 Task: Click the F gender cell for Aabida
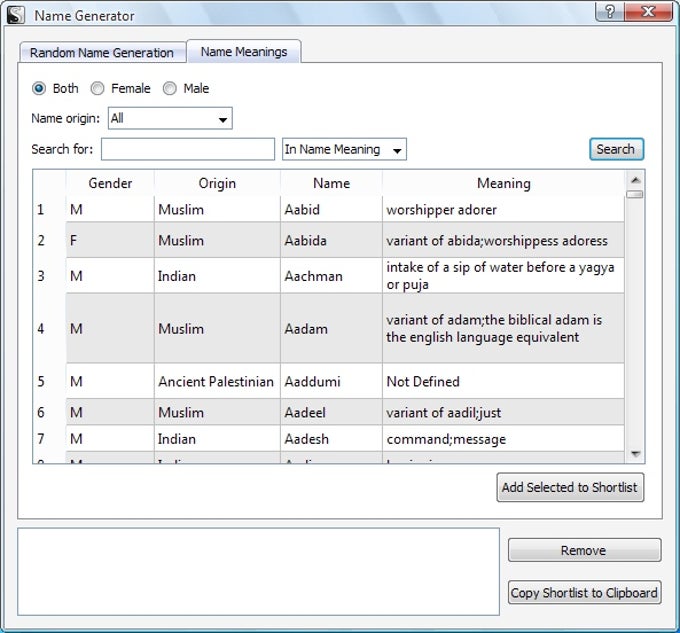(110, 240)
